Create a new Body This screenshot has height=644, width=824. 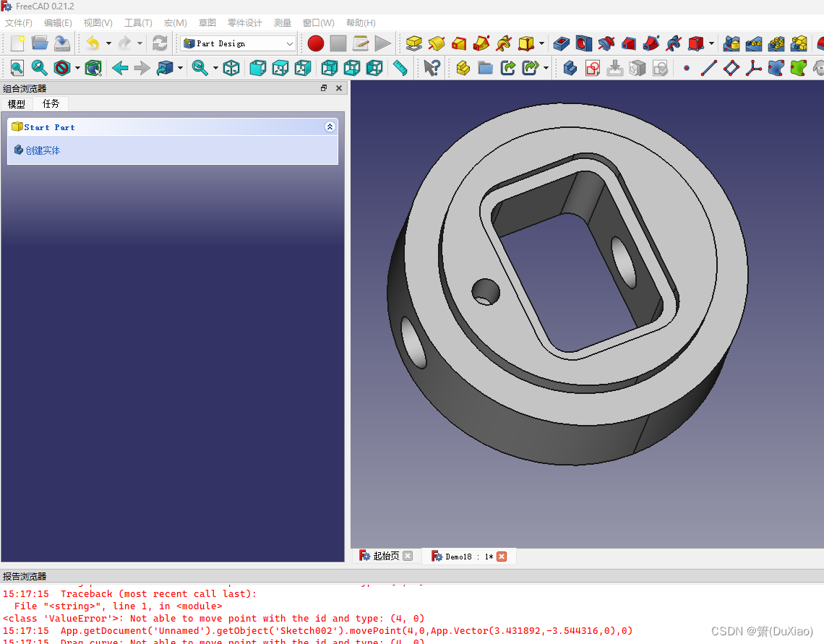[x=570, y=68]
